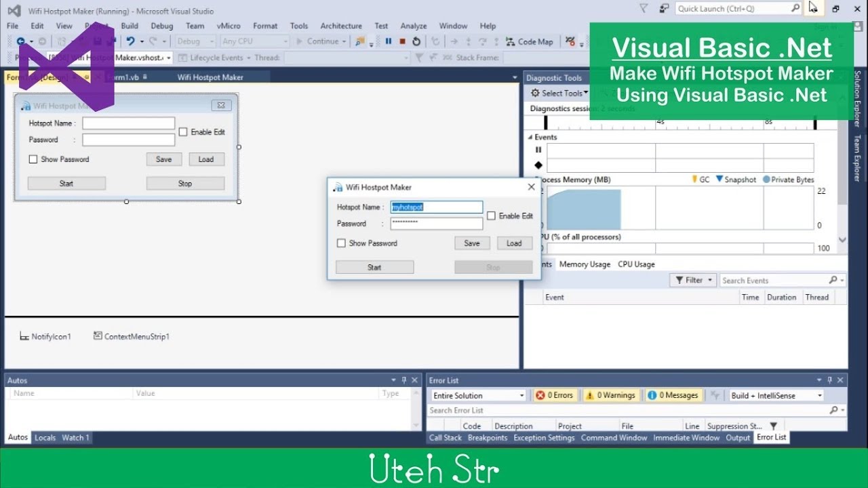Open the Entire Solution scope dropdown
The height and width of the screenshot is (488, 868).
(478, 396)
